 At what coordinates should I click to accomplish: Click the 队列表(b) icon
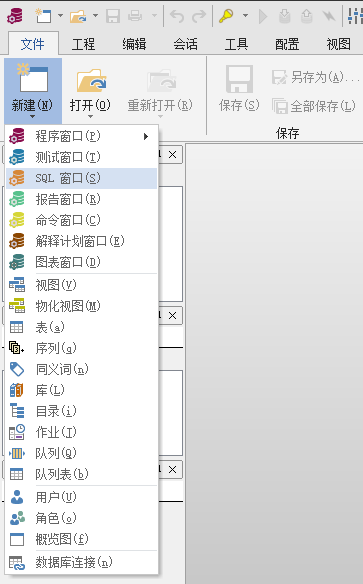click(16, 474)
